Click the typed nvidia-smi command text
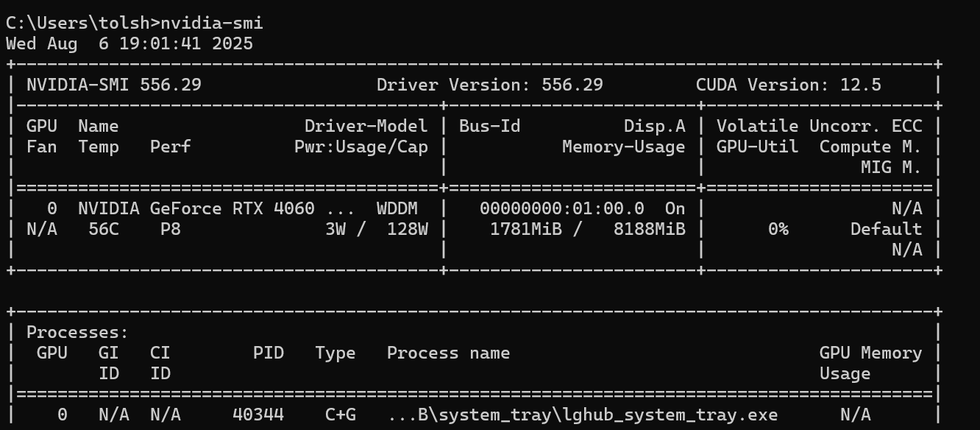Image resolution: width=980 pixels, height=430 pixels. [x=212, y=23]
